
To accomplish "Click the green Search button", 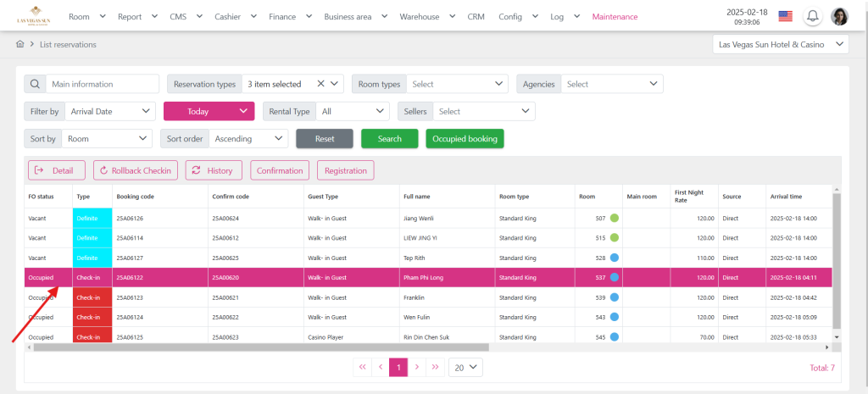I will (x=389, y=138).
